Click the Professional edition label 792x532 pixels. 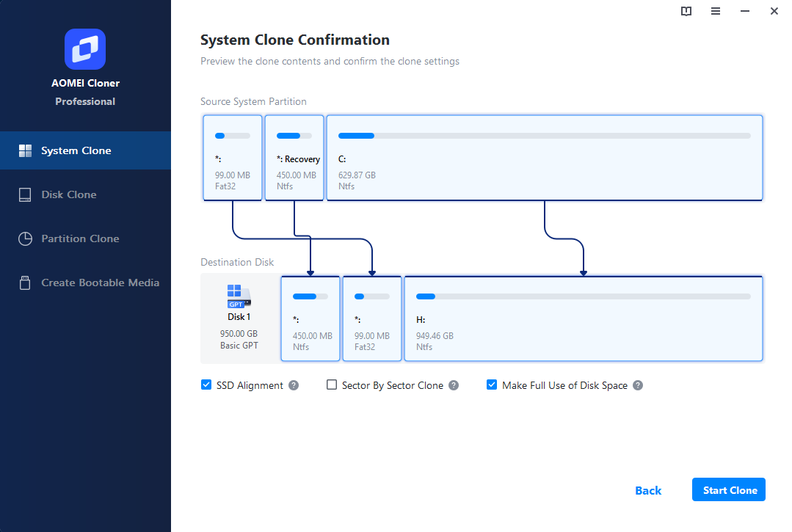[x=85, y=101]
